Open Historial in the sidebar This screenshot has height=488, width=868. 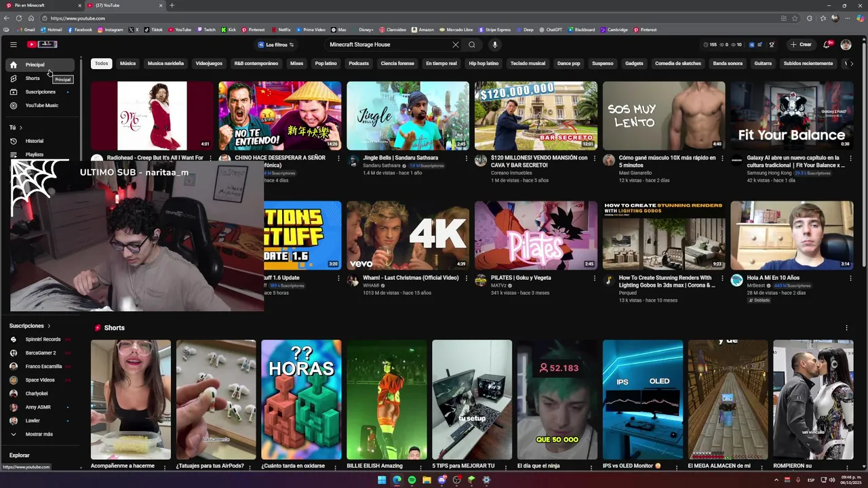[41, 141]
